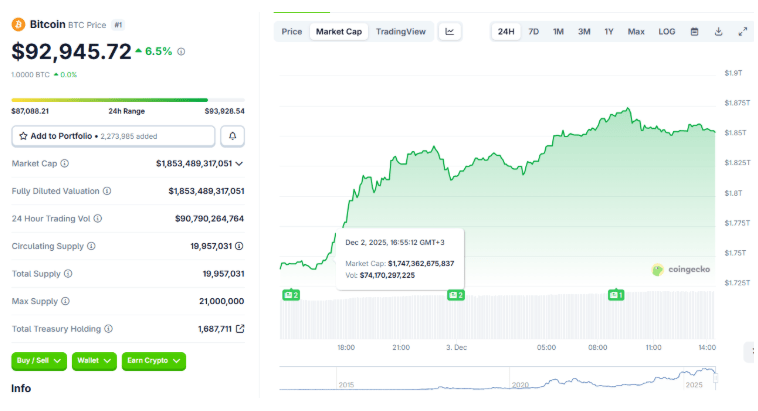Viewport: 758px width, 411px height.
Task: Open the Buy / Sell dropdown
Action: (39, 360)
